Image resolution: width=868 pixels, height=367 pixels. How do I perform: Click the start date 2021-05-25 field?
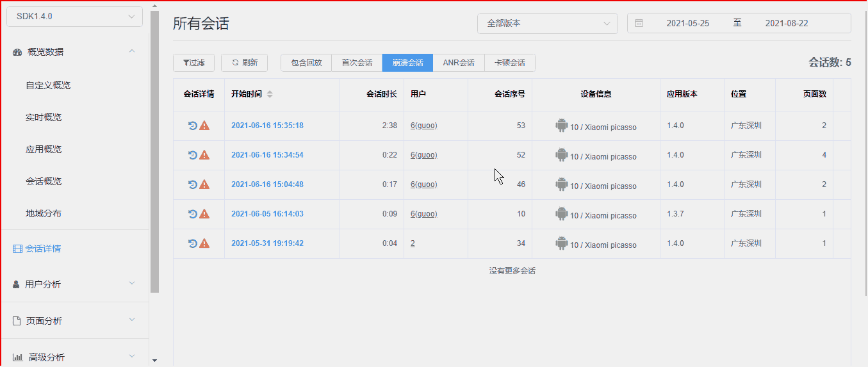[x=687, y=23]
